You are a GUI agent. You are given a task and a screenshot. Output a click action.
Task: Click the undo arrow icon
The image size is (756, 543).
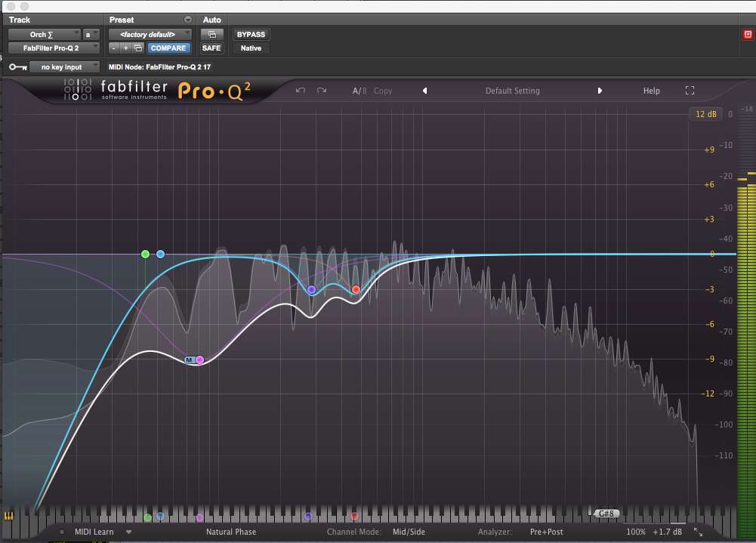[x=301, y=91]
